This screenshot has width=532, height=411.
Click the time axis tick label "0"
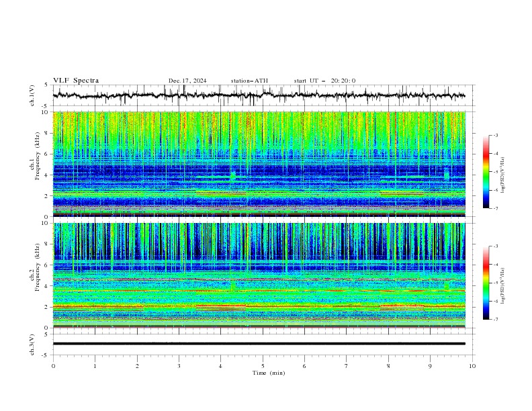tap(53, 366)
